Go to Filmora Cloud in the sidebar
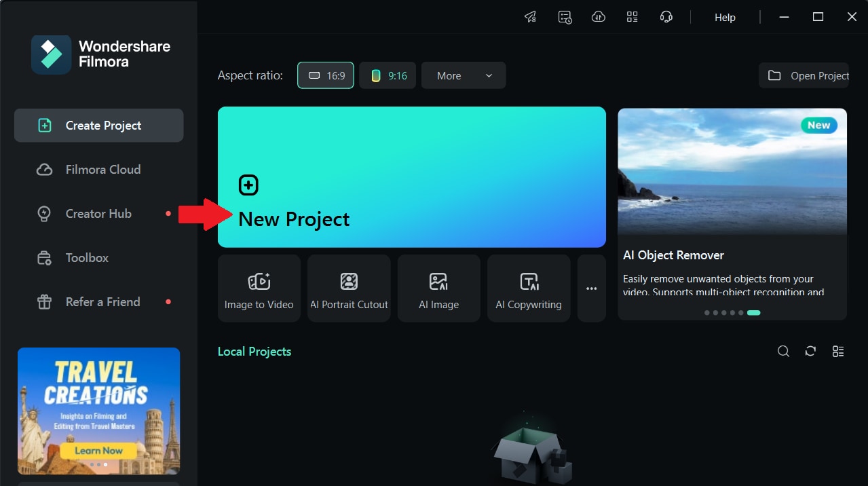 (x=98, y=170)
